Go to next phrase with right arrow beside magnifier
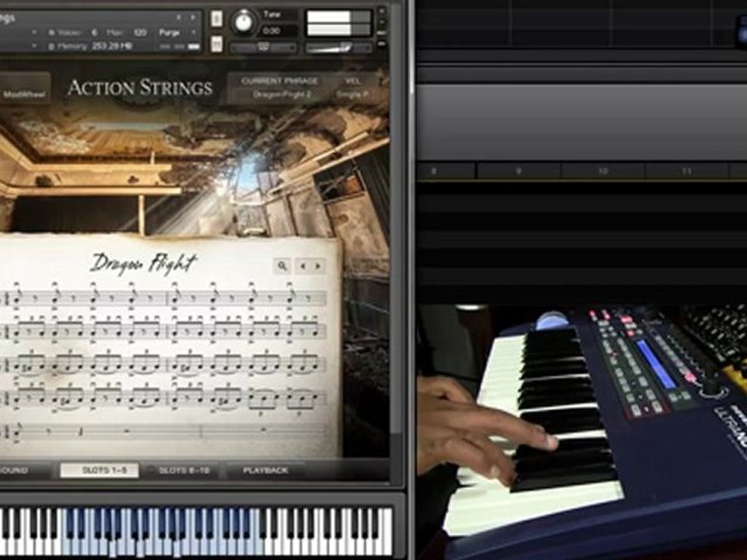The width and height of the screenshot is (747, 560). click(x=317, y=266)
